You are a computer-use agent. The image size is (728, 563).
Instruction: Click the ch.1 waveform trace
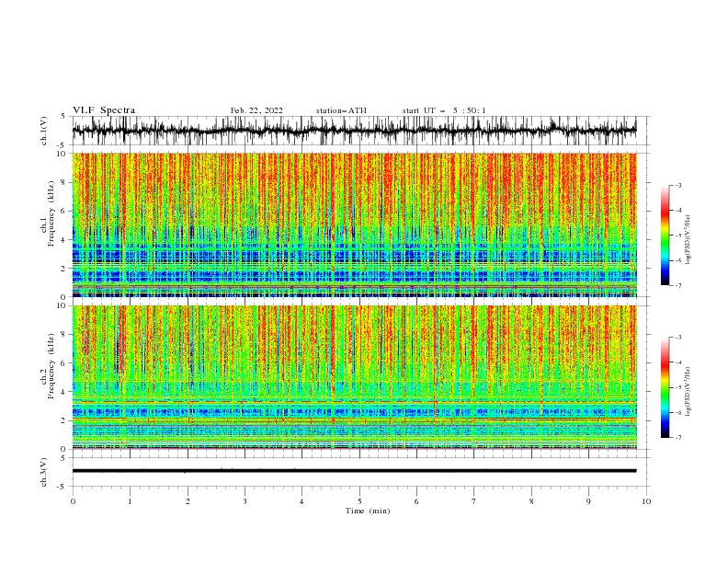click(354, 131)
